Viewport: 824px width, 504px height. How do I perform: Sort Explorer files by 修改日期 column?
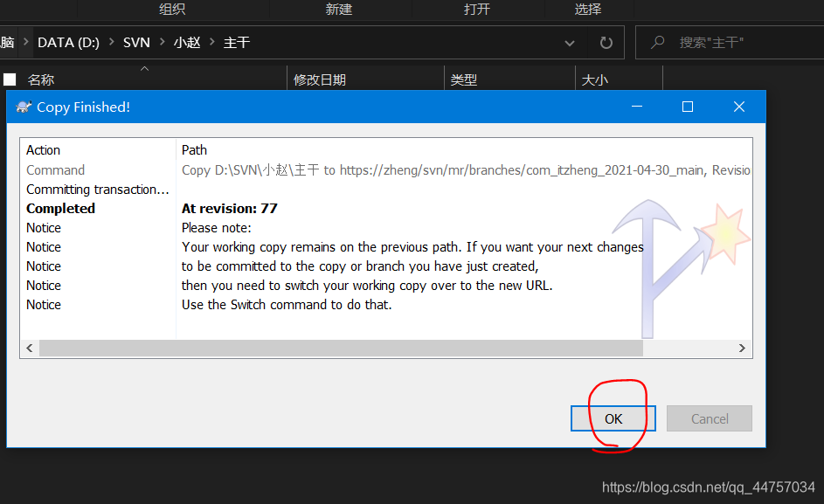[320, 79]
